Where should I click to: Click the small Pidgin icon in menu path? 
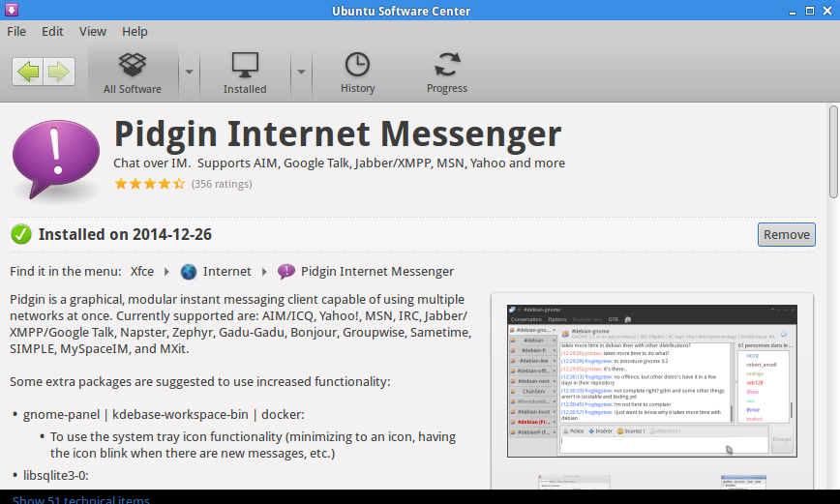pyautogui.click(x=286, y=272)
